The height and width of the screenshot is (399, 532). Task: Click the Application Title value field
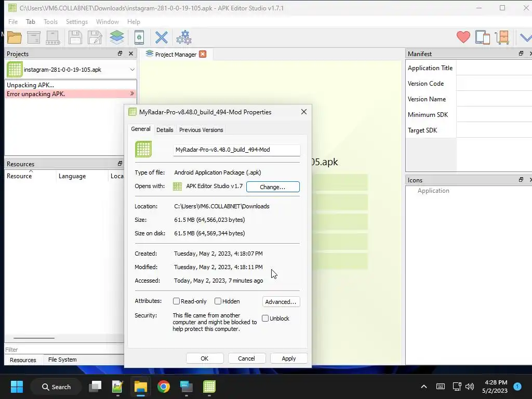pyautogui.click(x=495, y=68)
